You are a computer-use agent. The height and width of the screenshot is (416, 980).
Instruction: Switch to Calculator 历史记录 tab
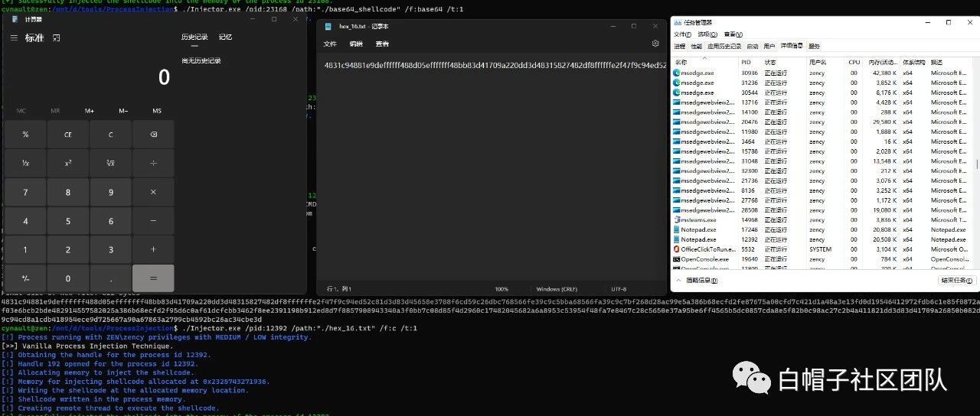[x=194, y=37]
